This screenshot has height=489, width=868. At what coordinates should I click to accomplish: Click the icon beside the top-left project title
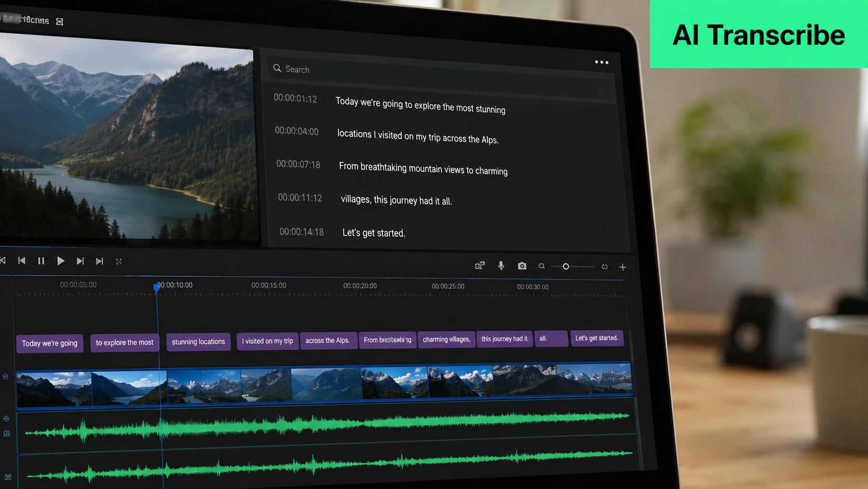coord(60,22)
